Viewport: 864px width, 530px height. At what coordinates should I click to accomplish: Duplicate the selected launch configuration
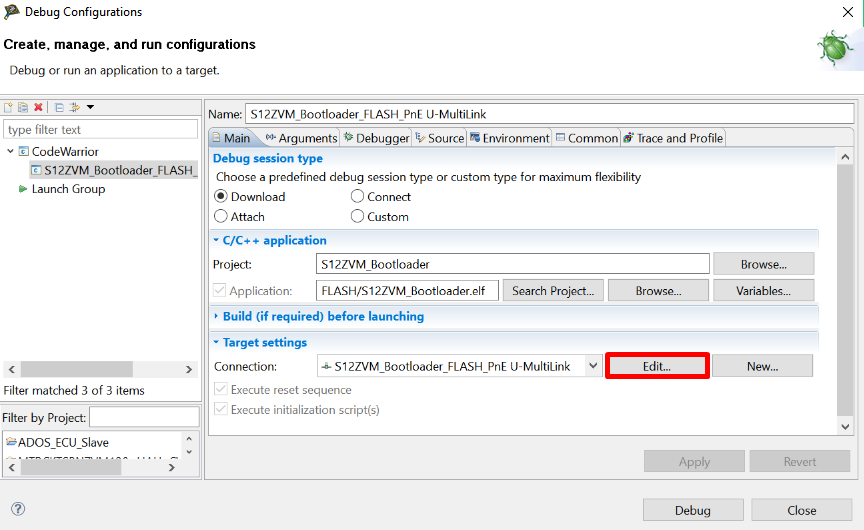(x=23, y=107)
